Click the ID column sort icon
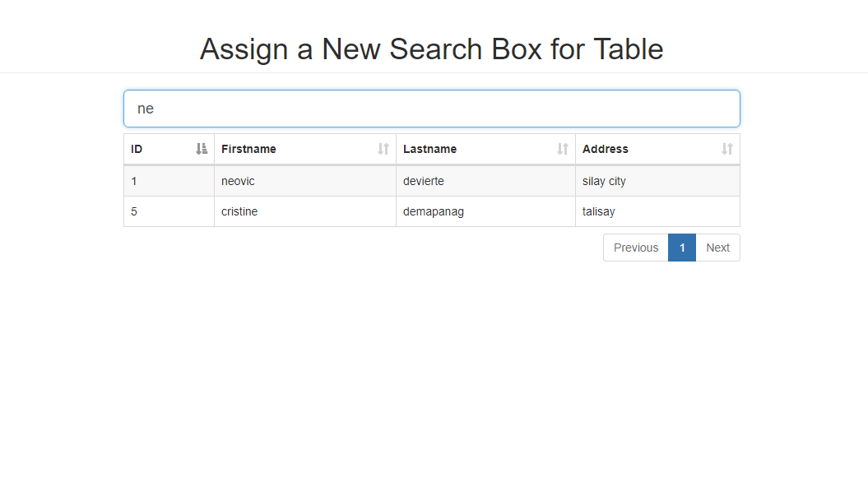Image resolution: width=868 pixels, height=477 pixels. tap(202, 149)
